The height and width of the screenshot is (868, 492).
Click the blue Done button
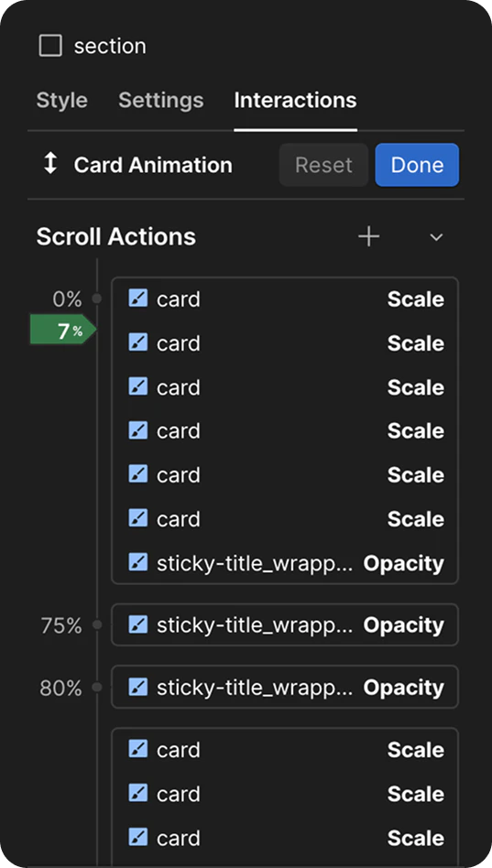click(x=417, y=165)
